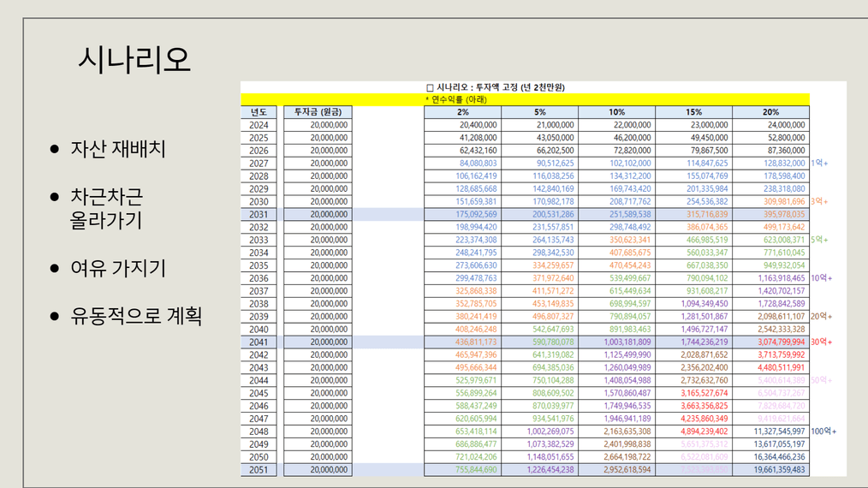
Task: Select year cell 2051
Action: [x=259, y=470]
